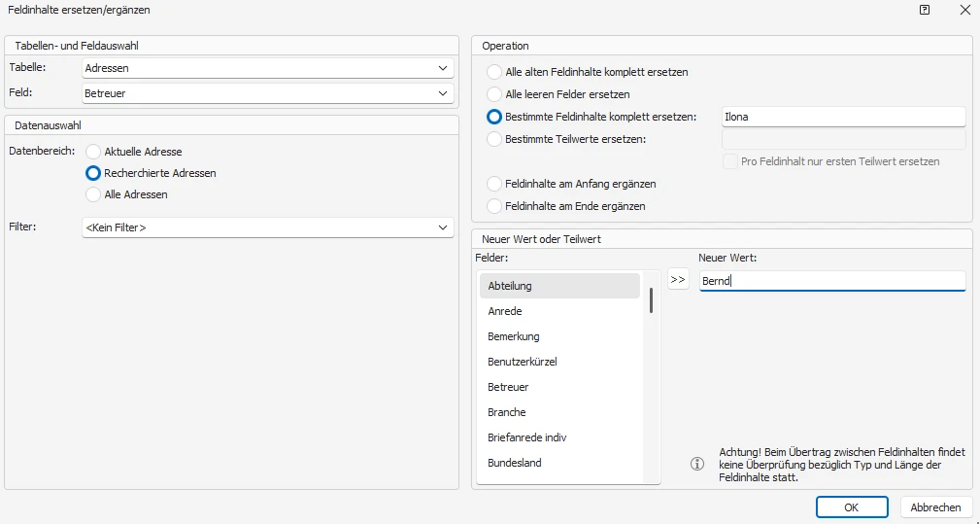The width and height of the screenshot is (980, 524).
Task: Select Abteilung in the Felder list
Action: 560,286
